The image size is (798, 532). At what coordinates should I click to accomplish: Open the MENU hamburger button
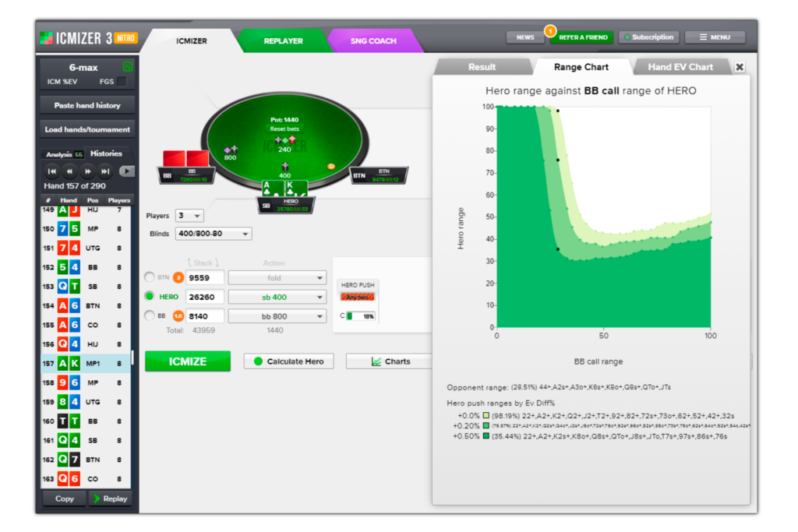pos(715,37)
